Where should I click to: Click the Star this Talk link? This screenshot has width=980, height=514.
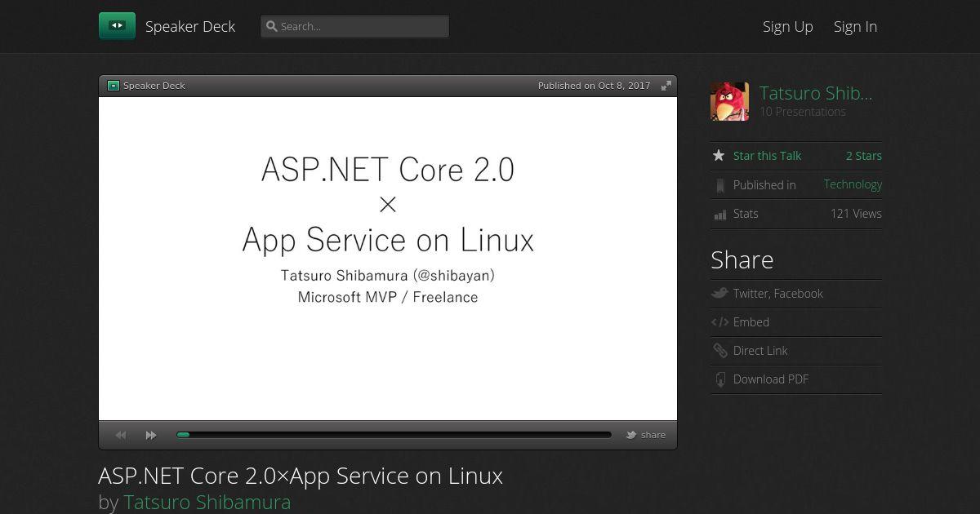coord(767,156)
